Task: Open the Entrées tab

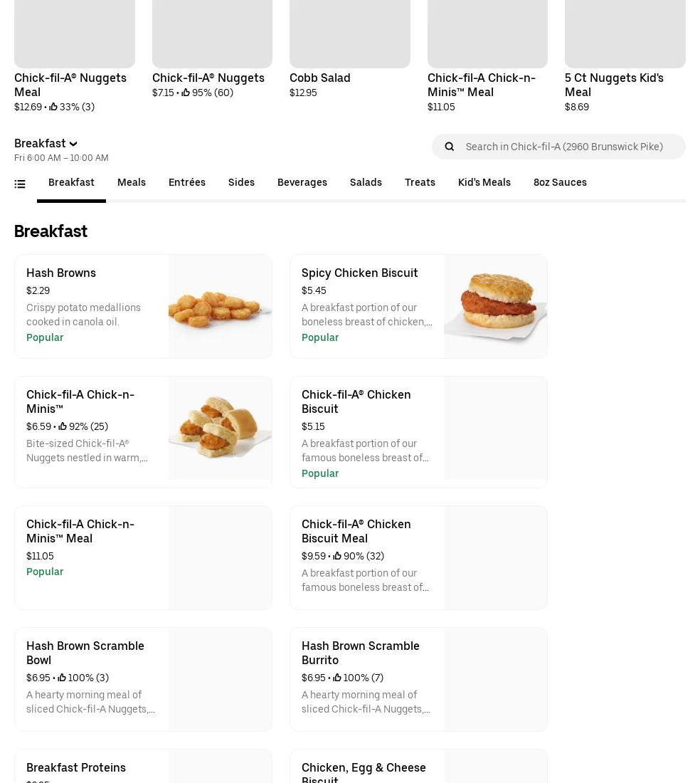Action: [187, 182]
